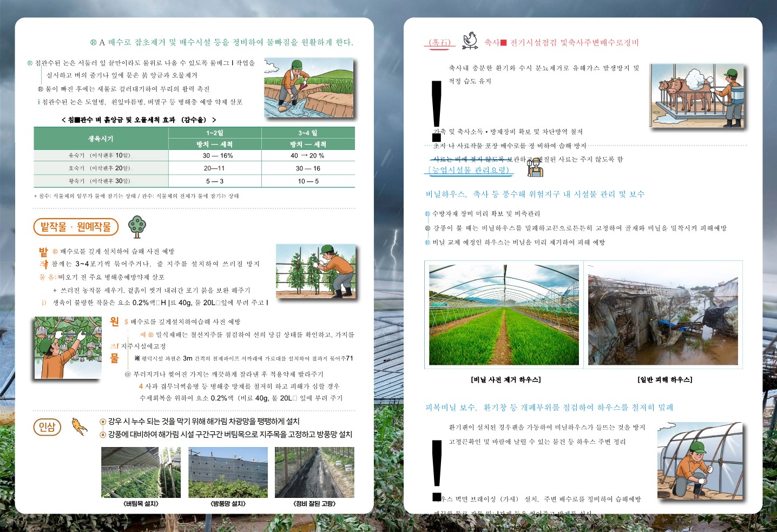Open the 방풍망 설치 photo
777x532 pixels.
coord(228,472)
